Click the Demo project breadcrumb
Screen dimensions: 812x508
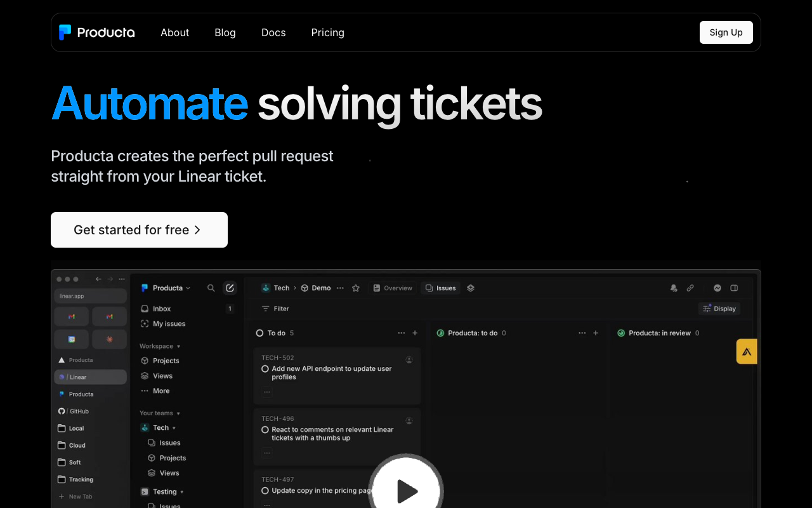(x=316, y=288)
